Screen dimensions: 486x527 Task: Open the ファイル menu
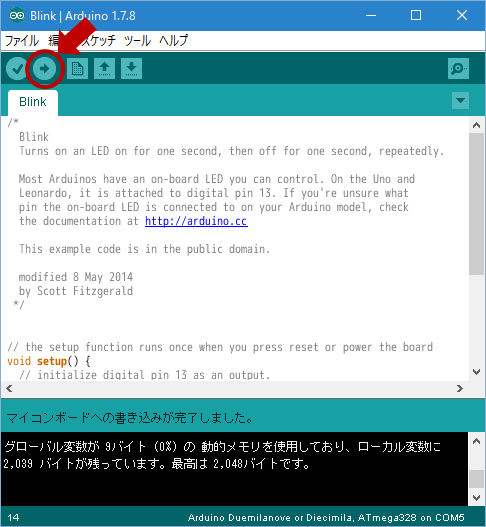pyautogui.click(x=22, y=41)
